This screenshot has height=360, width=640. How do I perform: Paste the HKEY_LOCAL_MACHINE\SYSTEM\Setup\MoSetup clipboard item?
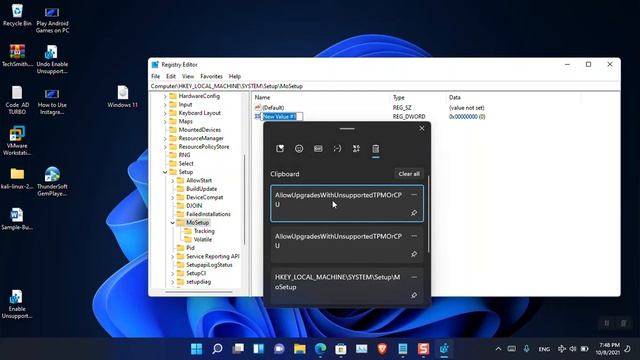(x=347, y=286)
